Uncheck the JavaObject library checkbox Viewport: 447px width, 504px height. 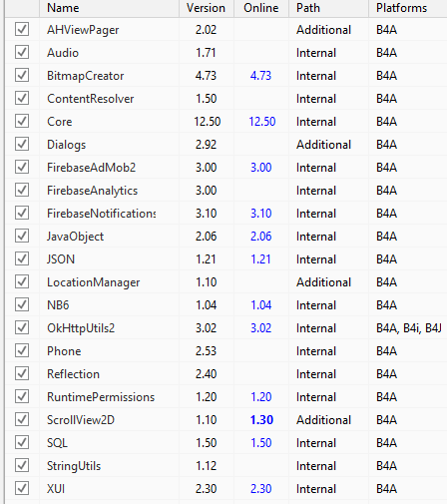pos(22,236)
